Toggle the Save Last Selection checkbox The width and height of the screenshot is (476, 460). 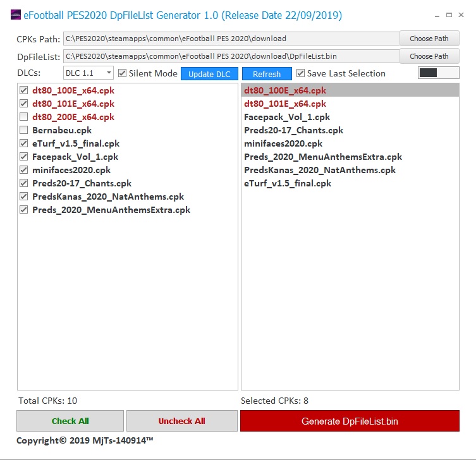[300, 73]
